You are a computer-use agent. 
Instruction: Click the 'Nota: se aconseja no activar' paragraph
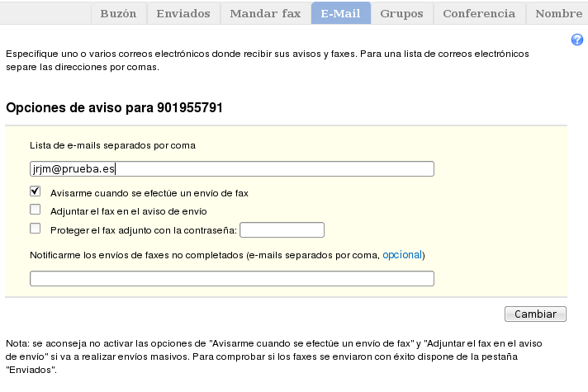pos(273,356)
